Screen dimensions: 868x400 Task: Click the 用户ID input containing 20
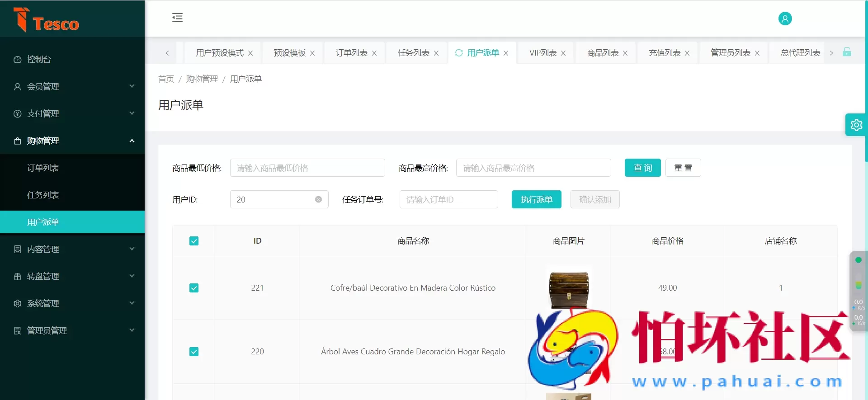coord(279,199)
